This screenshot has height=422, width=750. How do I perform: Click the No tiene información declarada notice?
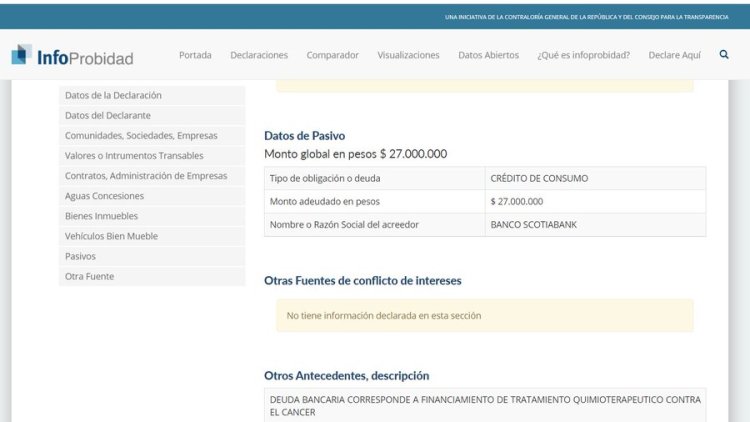coord(485,316)
